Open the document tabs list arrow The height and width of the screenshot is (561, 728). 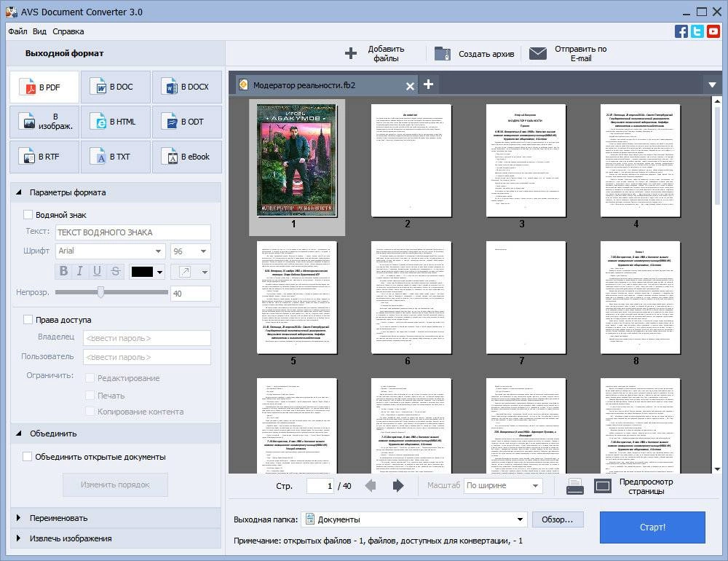[712, 85]
